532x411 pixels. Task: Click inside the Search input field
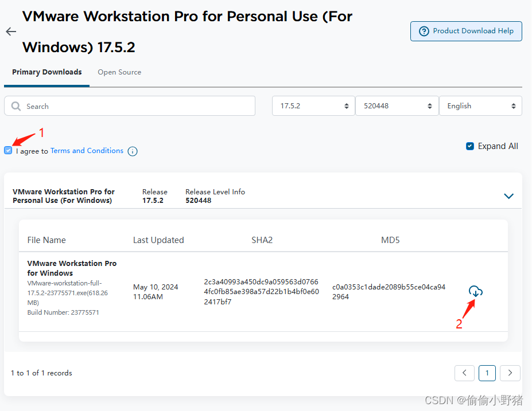[115, 106]
